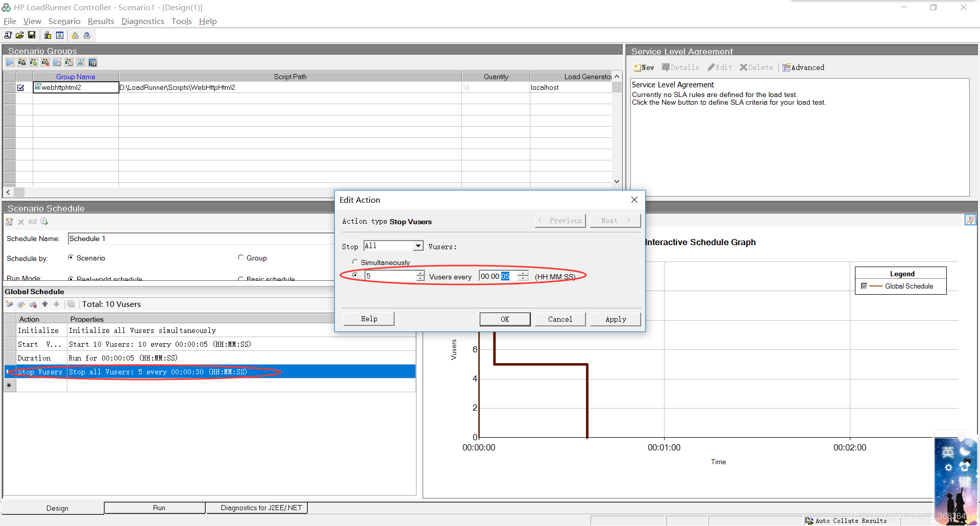Image resolution: width=980 pixels, height=526 pixels.
Task: Open the Stop 'All' Vusers dropdown
Action: coord(418,246)
